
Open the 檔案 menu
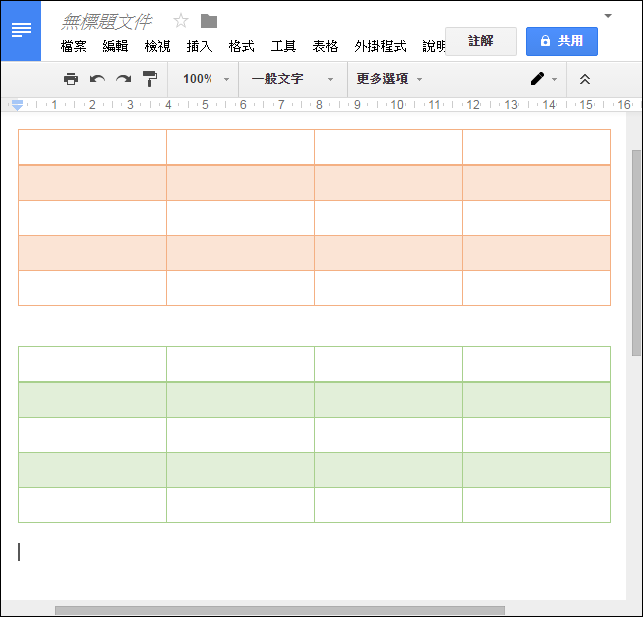(74, 46)
